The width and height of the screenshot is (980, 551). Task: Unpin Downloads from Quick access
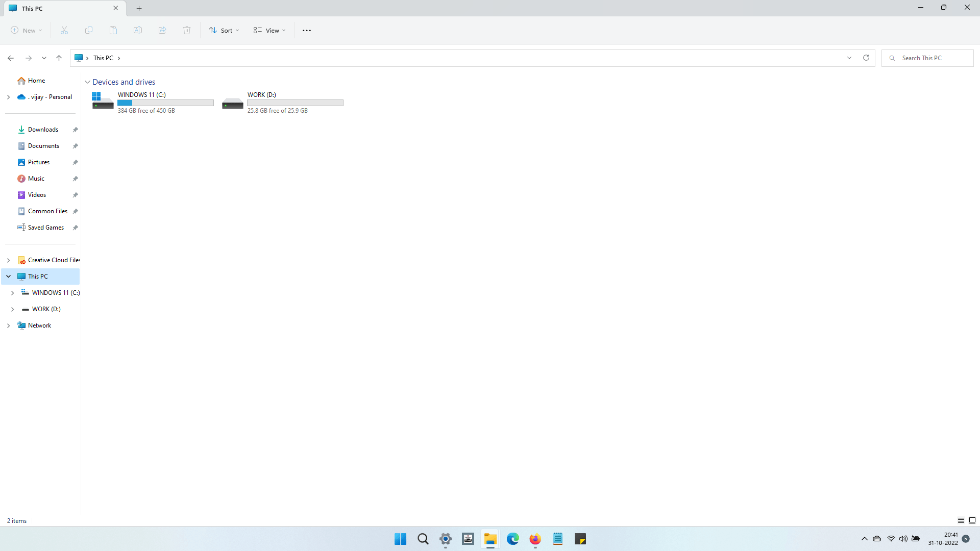pyautogui.click(x=76, y=130)
